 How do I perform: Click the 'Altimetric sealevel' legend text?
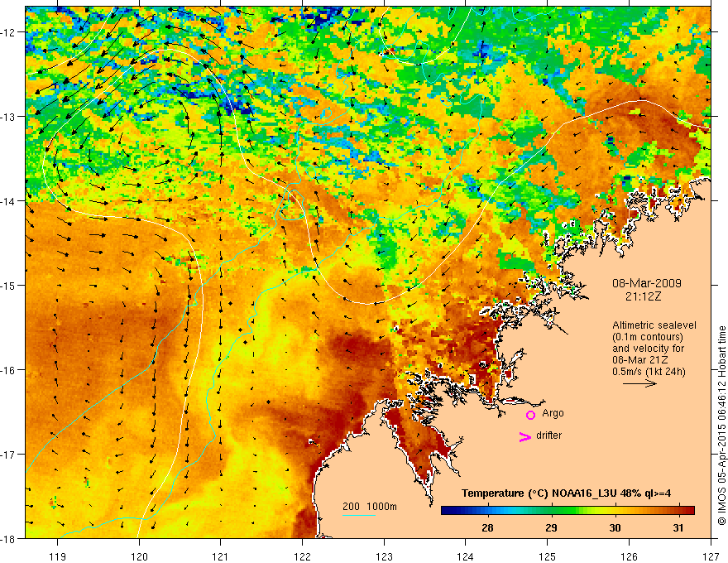pyautogui.click(x=654, y=325)
